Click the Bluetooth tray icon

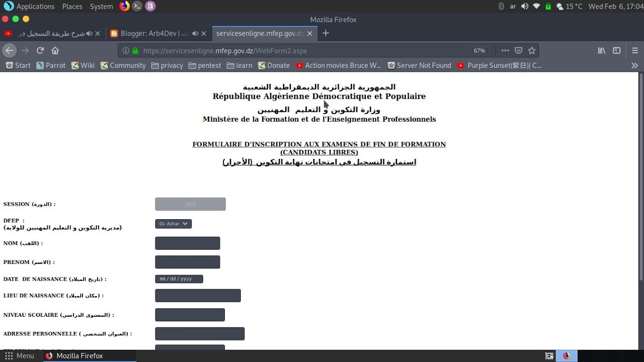pos(501,6)
